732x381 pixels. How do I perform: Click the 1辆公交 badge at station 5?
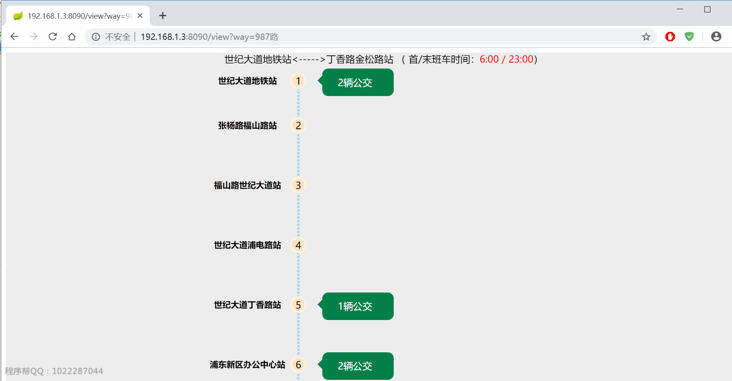coord(356,306)
